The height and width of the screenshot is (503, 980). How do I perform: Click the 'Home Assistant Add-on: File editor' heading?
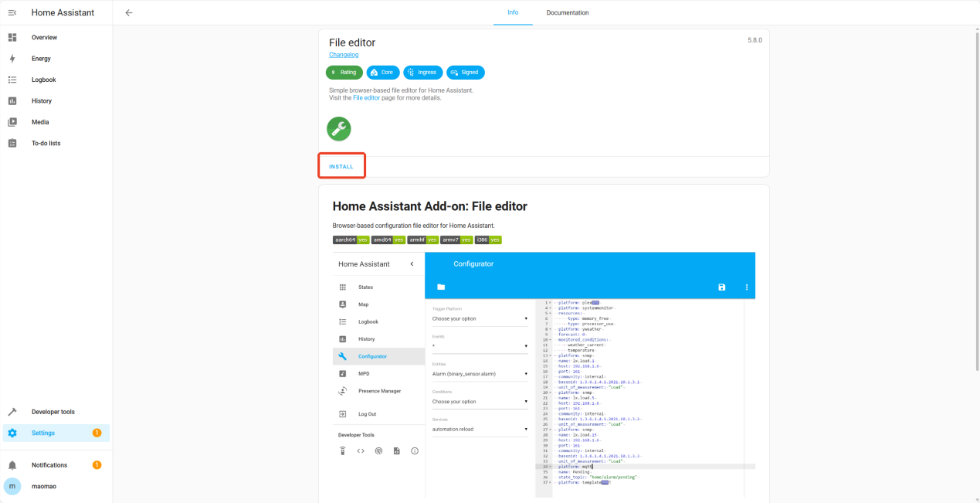tap(430, 206)
